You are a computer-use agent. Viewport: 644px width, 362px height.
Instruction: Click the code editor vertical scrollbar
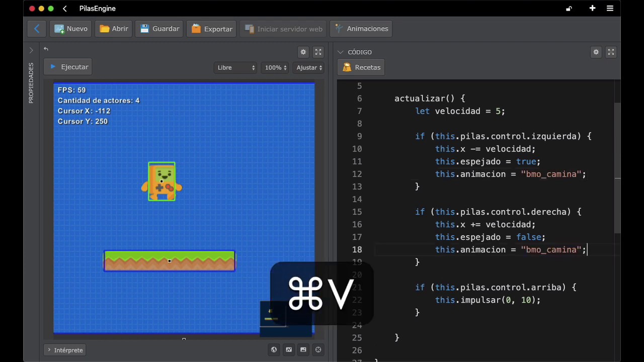[x=617, y=168]
